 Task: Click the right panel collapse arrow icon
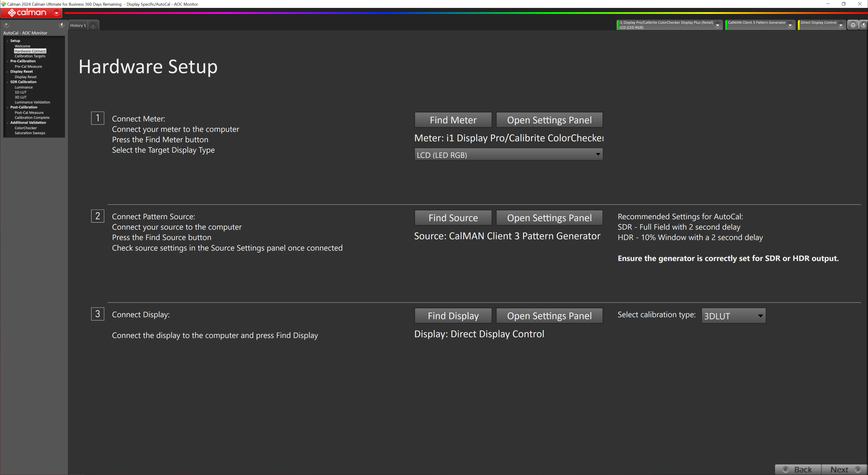point(864,25)
